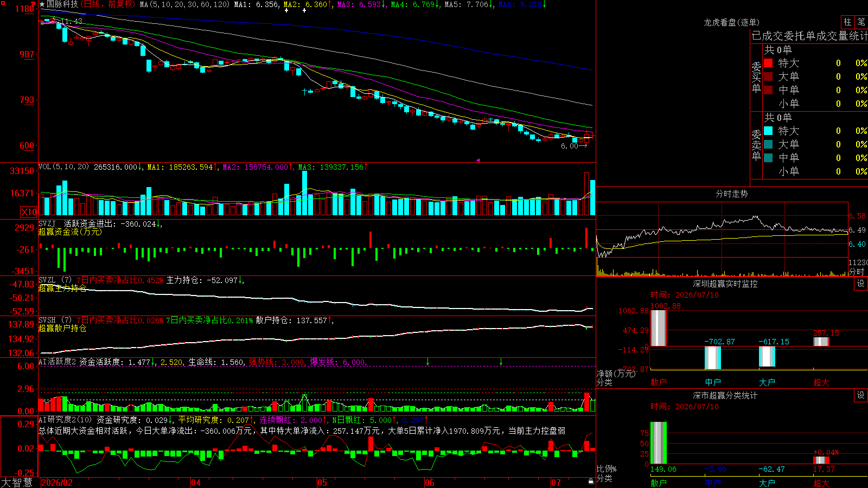Pick the teal 大单 swatch under 委卖单
The image size is (868, 488).
pyautogui.click(x=768, y=144)
